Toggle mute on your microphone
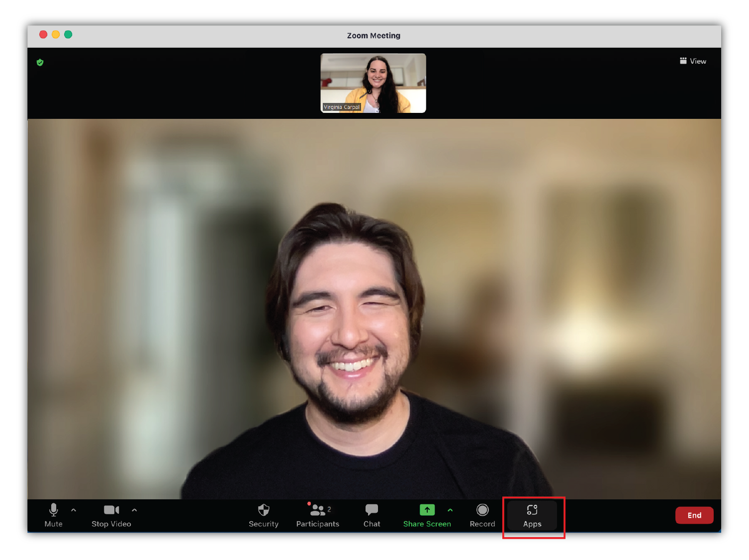 (54, 515)
